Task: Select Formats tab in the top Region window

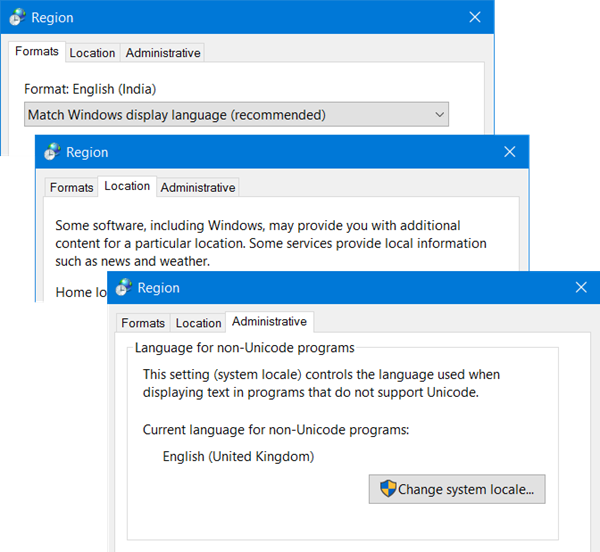Action: click(37, 51)
